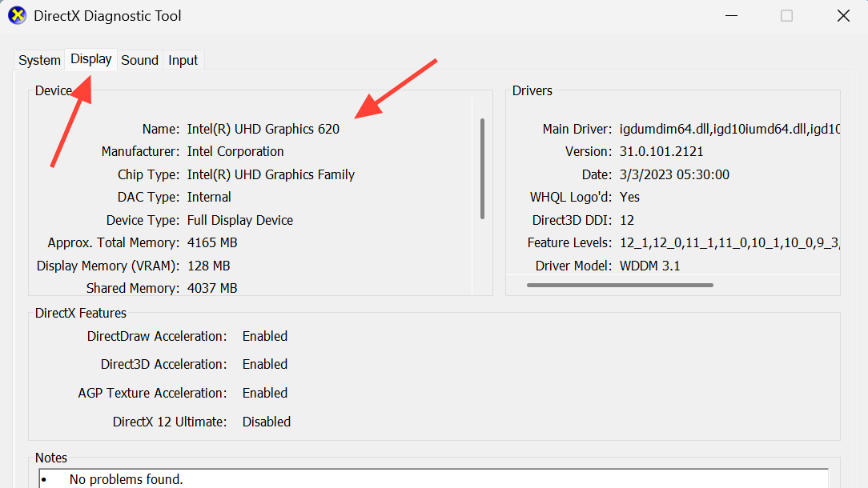
Task: Click the Drivers panel horizontal scrollbar
Action: coord(620,286)
